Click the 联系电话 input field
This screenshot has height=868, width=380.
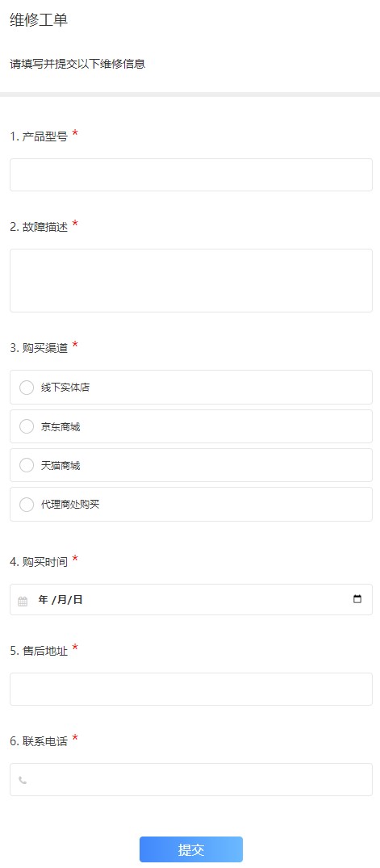(x=191, y=779)
